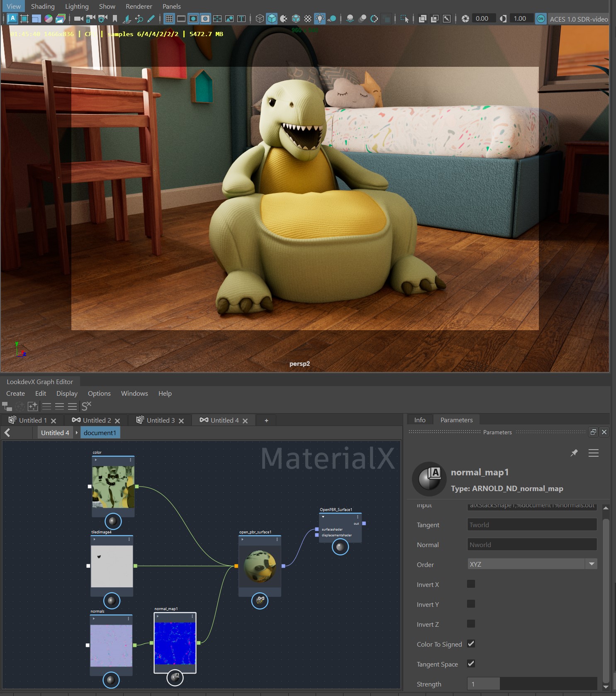Expand the normal_map1 node triangle
This screenshot has width=616, height=696.
158,616
